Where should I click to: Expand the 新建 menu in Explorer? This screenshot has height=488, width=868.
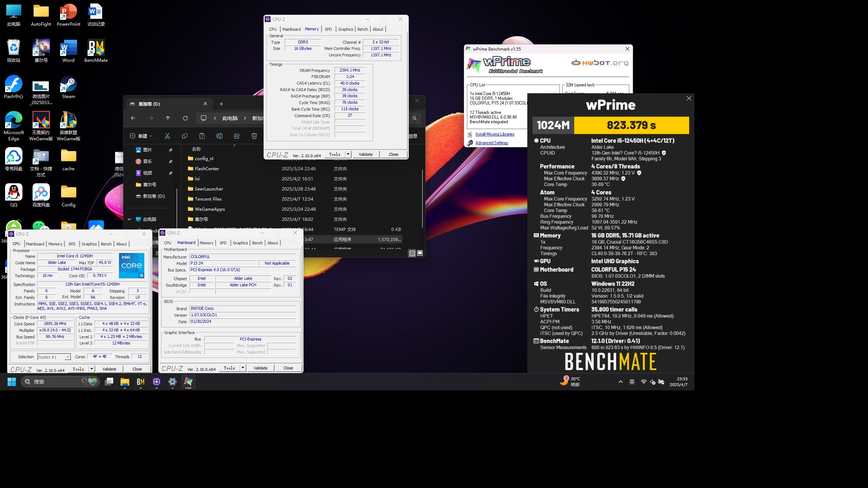pos(141,136)
